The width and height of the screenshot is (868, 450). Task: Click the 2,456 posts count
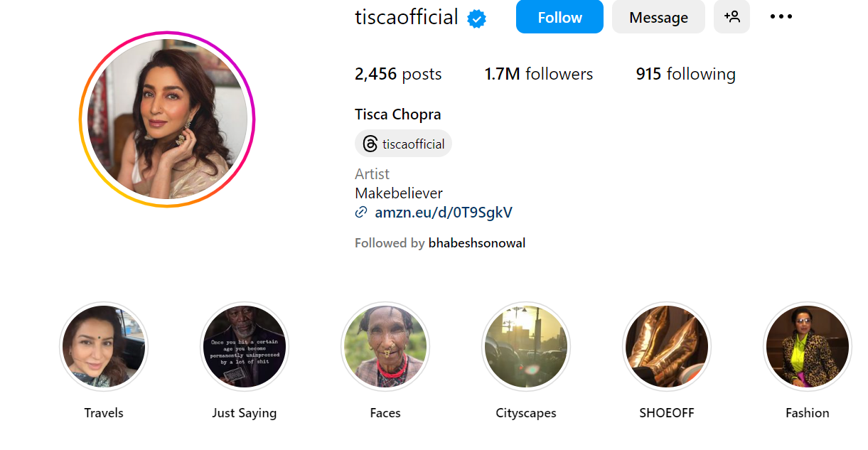(x=398, y=74)
